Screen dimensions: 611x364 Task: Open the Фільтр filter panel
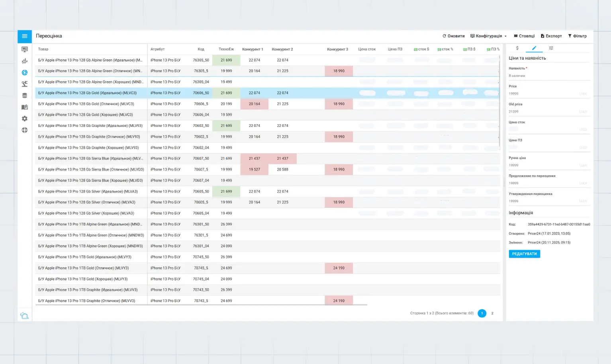click(577, 36)
